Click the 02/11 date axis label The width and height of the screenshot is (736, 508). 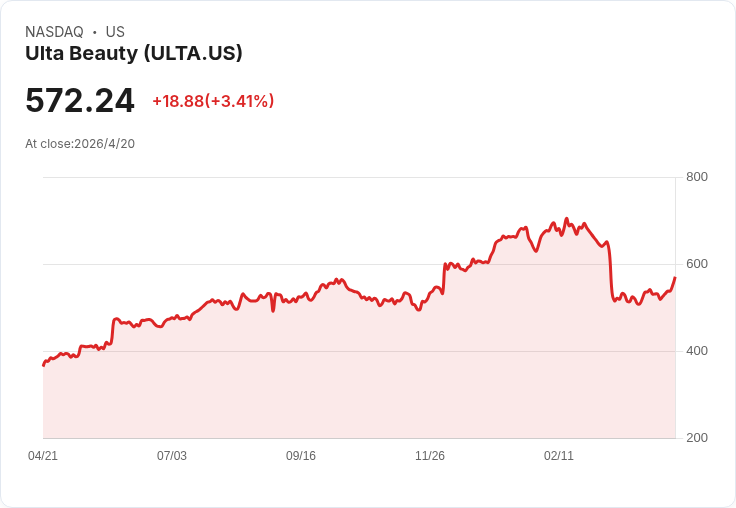[x=559, y=456]
